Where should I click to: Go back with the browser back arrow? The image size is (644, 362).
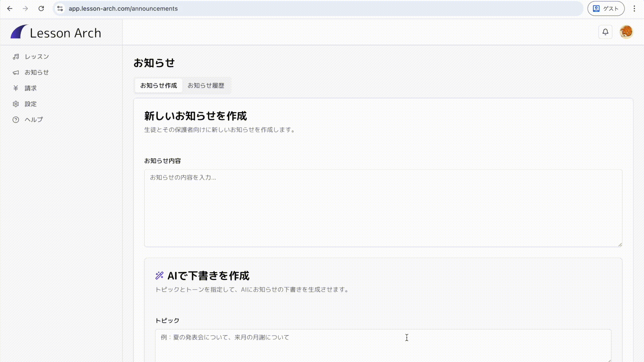(x=10, y=9)
